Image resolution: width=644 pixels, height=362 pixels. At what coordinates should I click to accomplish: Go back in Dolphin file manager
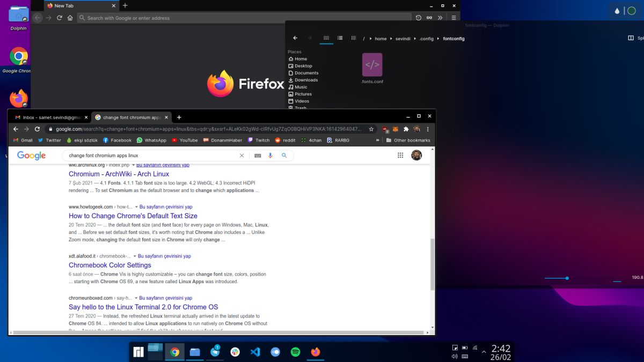pos(295,38)
